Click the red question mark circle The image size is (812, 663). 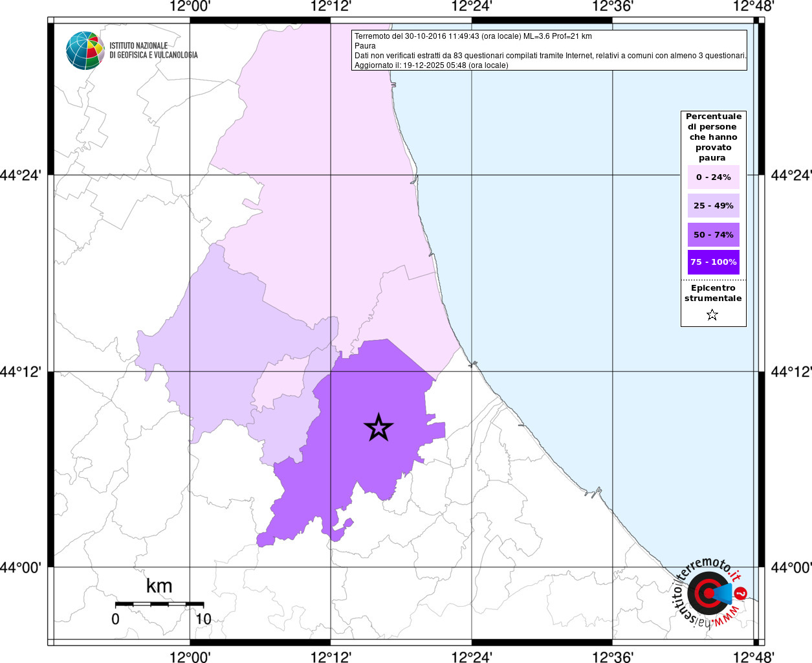point(741,593)
